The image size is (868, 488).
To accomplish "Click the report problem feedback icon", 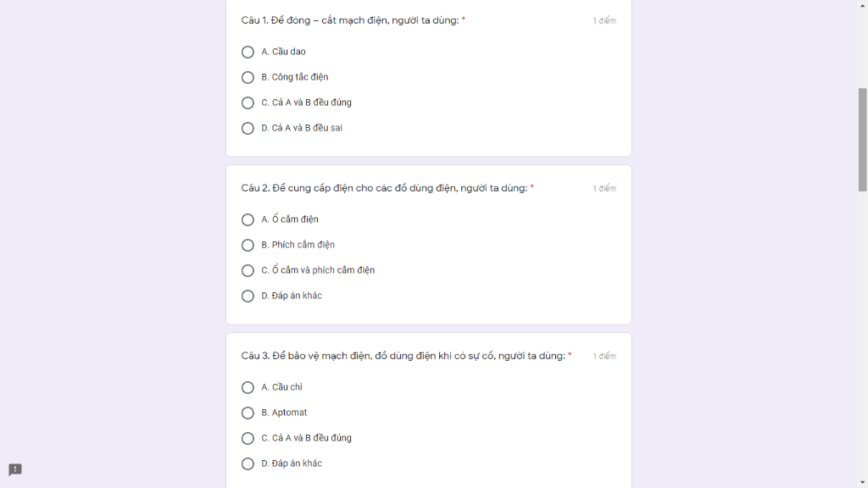I will point(15,470).
